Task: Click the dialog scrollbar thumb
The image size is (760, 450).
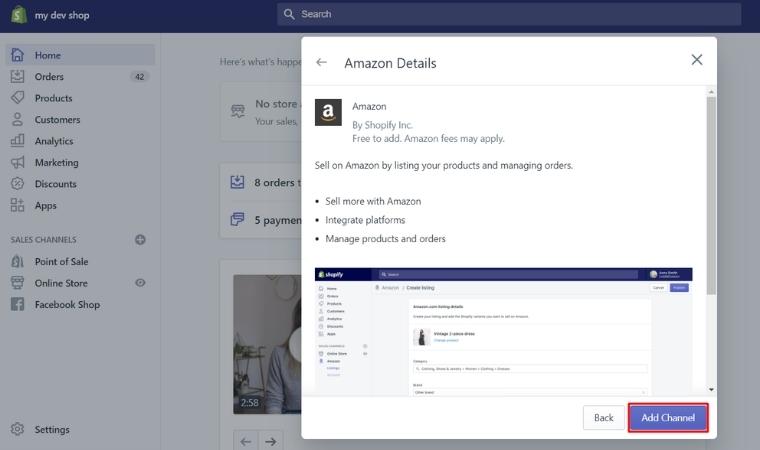Action: [711, 196]
